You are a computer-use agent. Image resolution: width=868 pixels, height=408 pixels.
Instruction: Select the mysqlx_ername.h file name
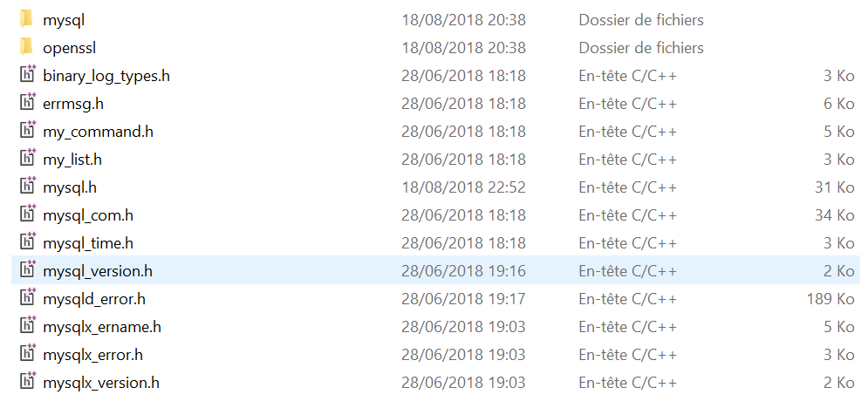(102, 327)
